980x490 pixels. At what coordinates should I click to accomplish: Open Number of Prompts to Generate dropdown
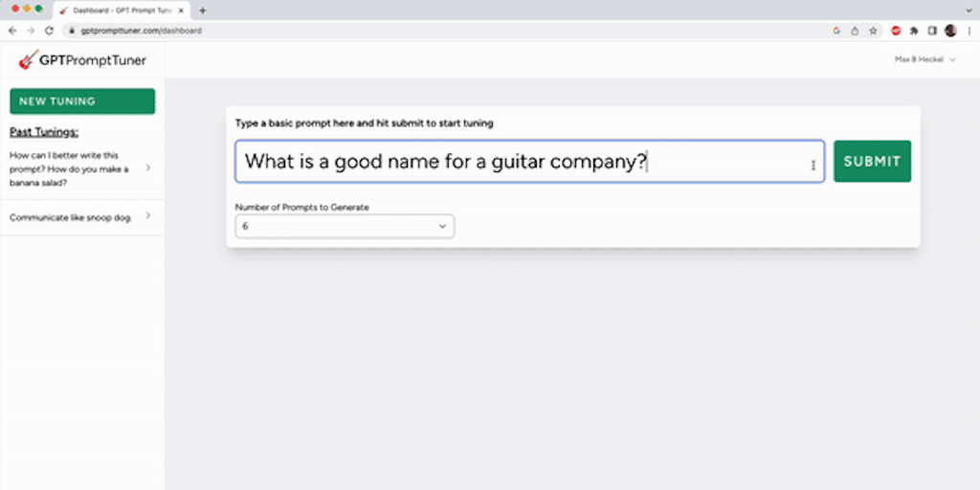click(x=345, y=226)
